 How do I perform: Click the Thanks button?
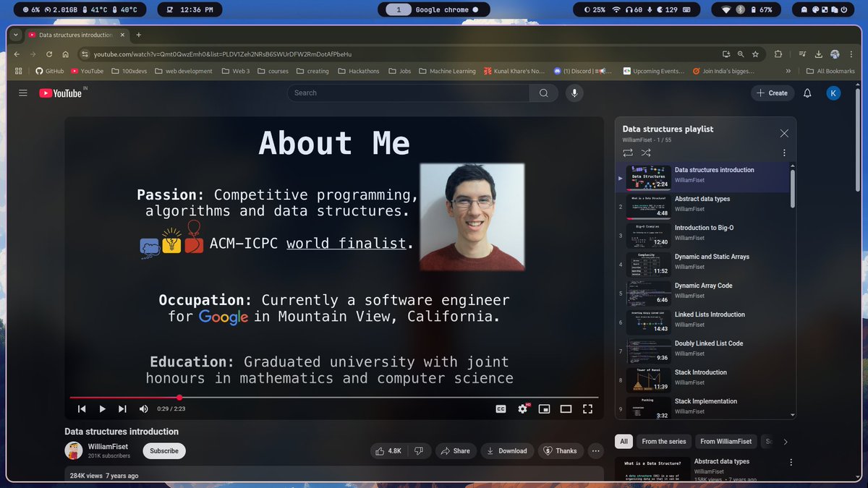point(560,450)
